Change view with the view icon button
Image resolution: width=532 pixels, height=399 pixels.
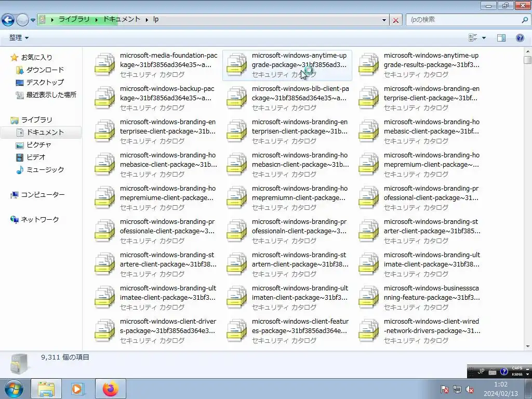[x=473, y=37]
